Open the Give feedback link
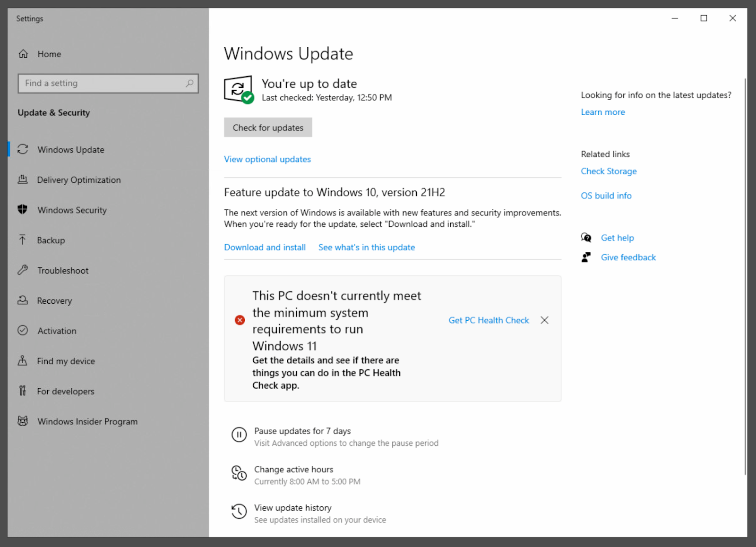The image size is (756, 547). [x=628, y=257]
